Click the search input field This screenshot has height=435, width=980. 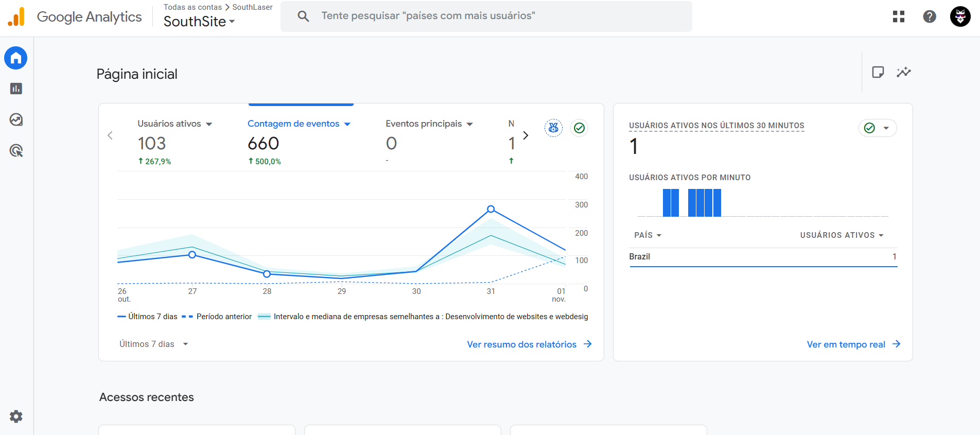point(486,16)
